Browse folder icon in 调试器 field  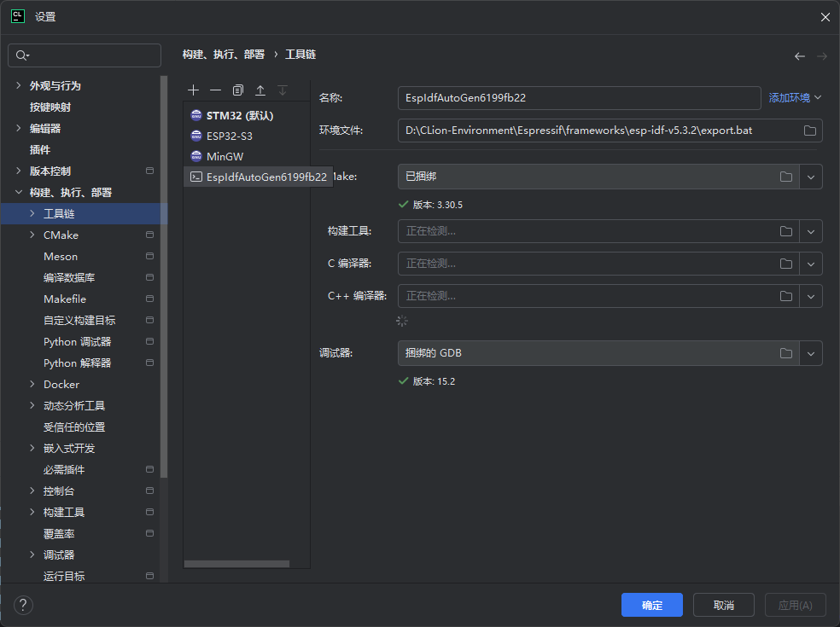click(x=786, y=353)
